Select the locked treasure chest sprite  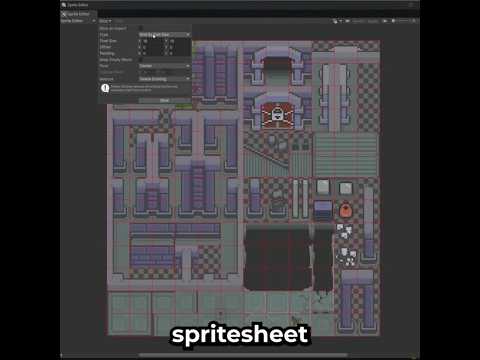click(277, 115)
